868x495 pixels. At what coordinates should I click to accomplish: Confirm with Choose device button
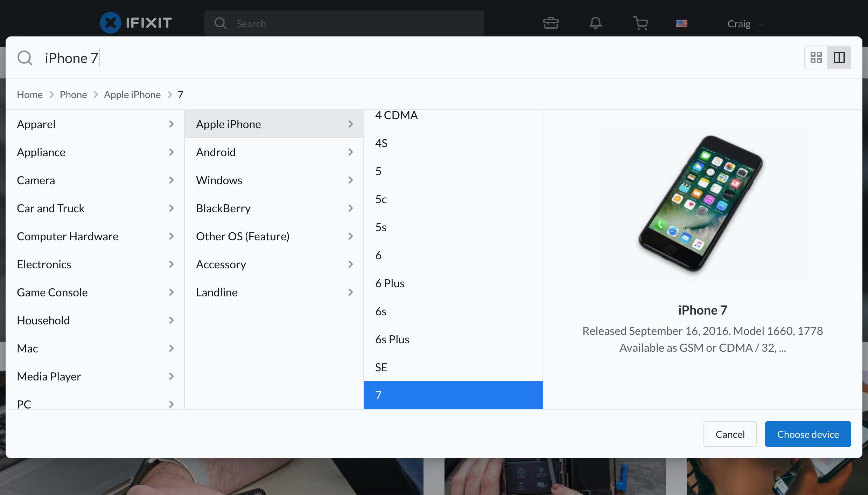click(x=808, y=434)
